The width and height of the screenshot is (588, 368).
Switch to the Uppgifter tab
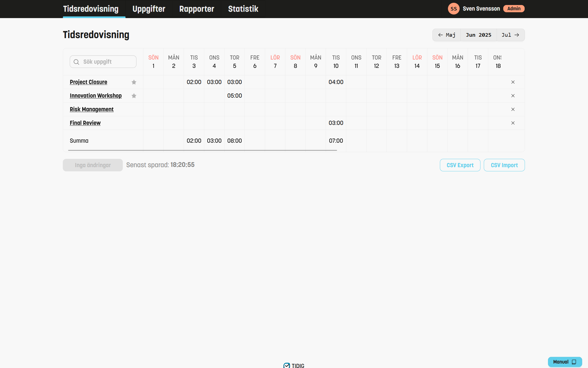click(149, 9)
